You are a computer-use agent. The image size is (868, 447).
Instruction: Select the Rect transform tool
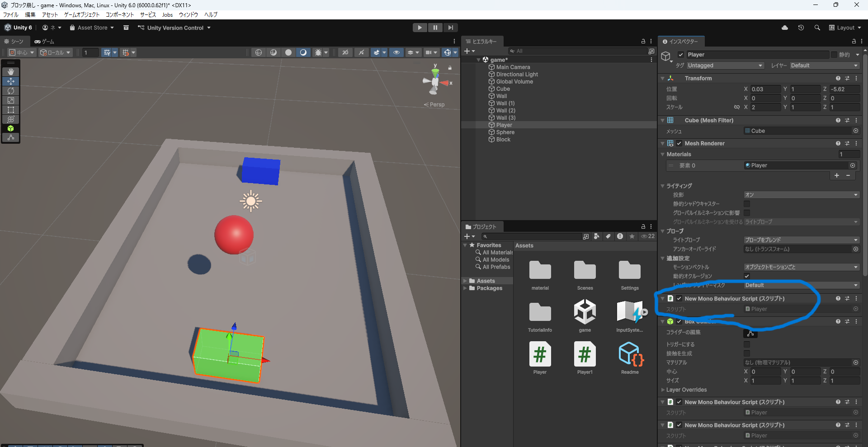click(11, 110)
